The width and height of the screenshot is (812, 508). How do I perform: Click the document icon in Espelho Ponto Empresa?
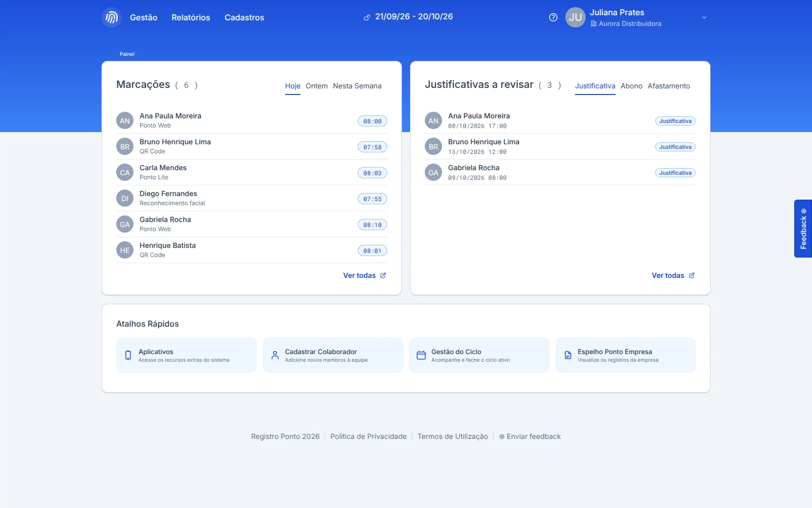click(568, 355)
